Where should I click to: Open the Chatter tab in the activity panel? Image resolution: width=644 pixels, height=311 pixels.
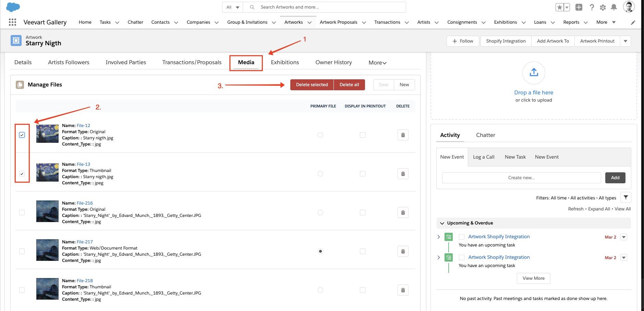coord(485,135)
